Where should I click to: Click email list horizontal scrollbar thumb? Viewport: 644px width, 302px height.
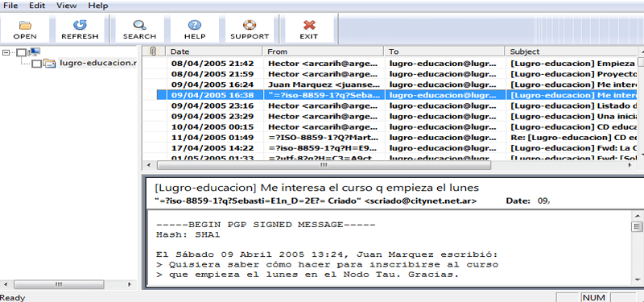[x=324, y=165]
